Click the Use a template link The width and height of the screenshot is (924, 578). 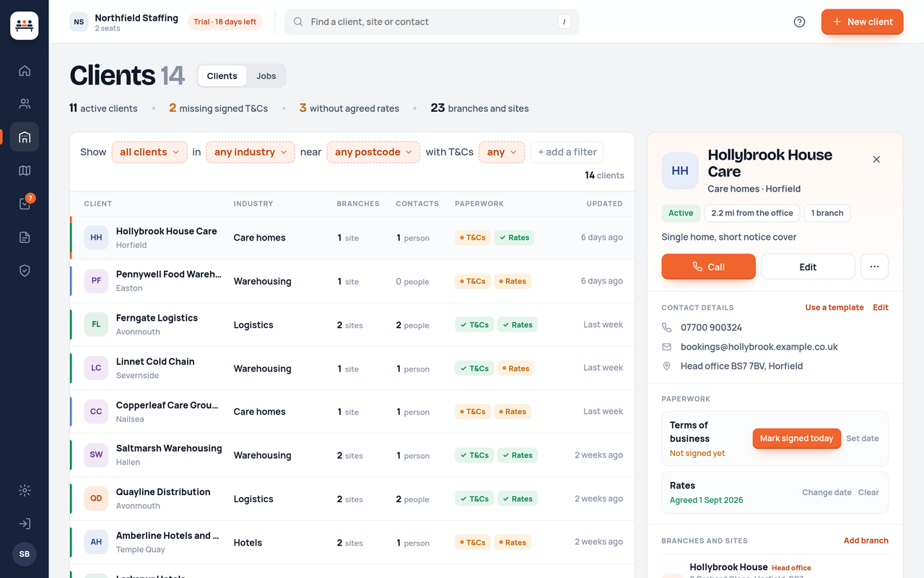click(834, 307)
